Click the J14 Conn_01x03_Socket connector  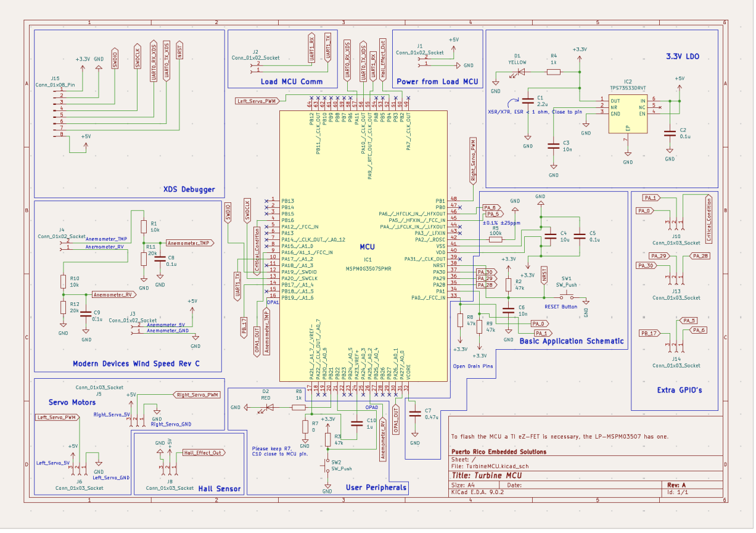click(x=676, y=345)
